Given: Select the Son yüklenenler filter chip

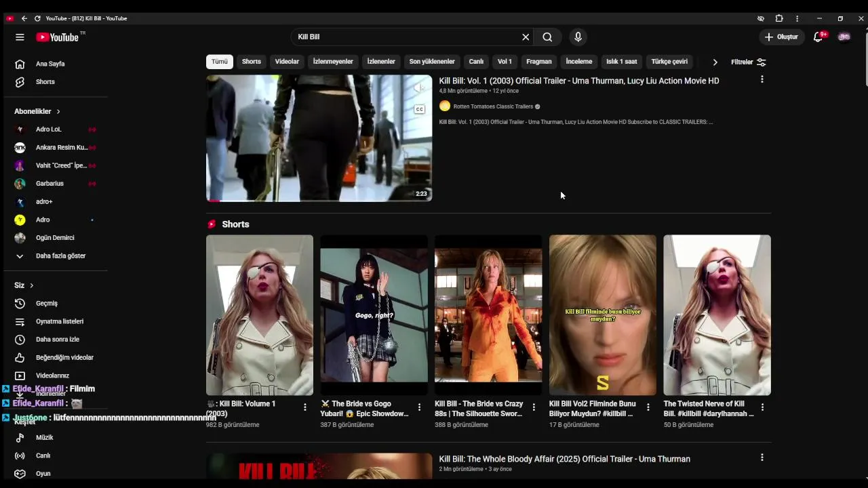Looking at the screenshot, I should (x=432, y=62).
